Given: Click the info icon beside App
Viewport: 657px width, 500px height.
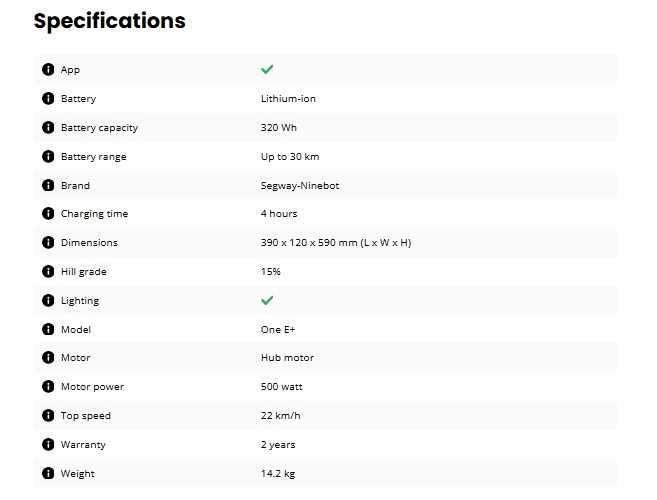Looking at the screenshot, I should point(48,69).
